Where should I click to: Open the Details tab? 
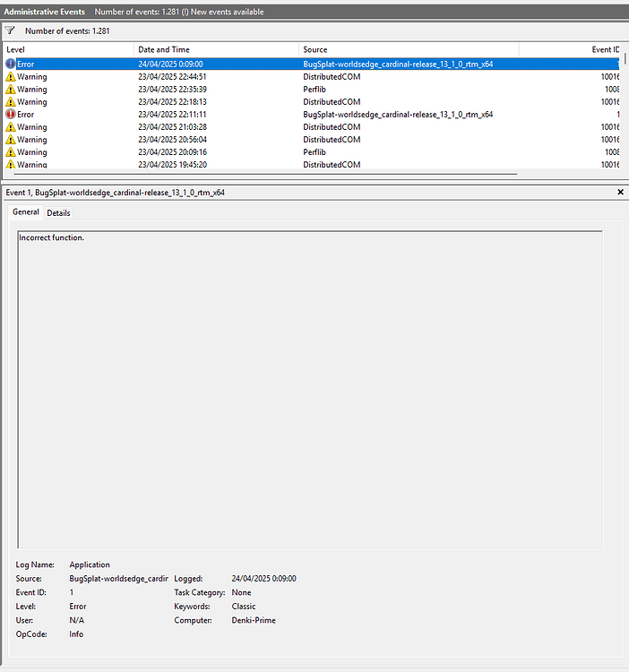point(58,213)
